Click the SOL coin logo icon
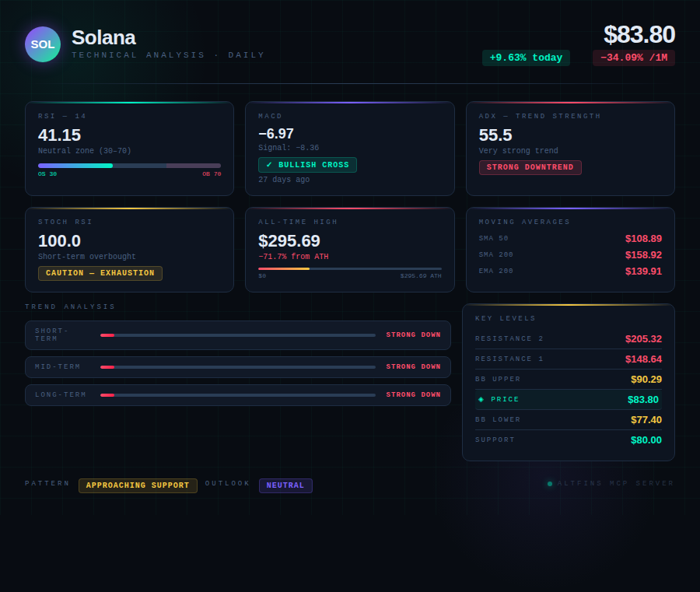Image resolution: width=700 pixels, height=592 pixels. pos(43,44)
